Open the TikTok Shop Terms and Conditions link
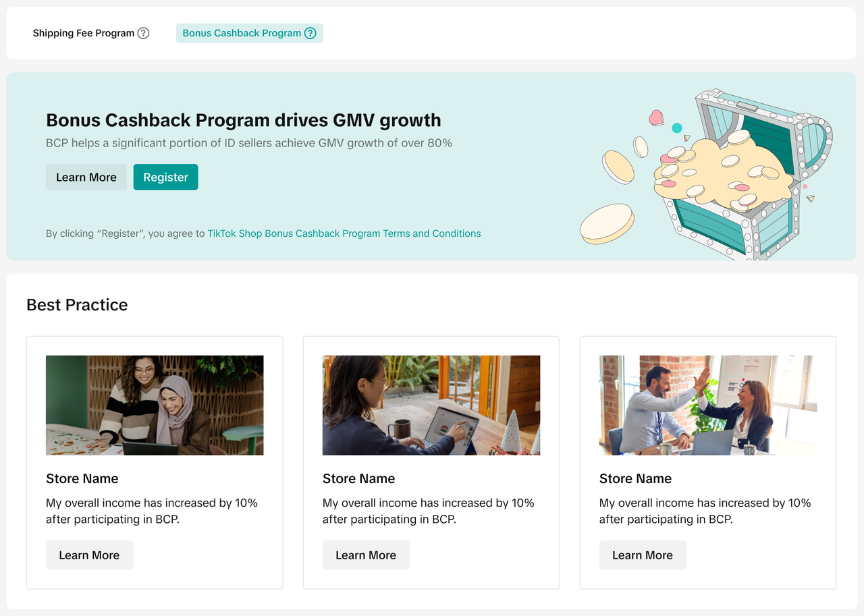The height and width of the screenshot is (616, 864). 344,233
